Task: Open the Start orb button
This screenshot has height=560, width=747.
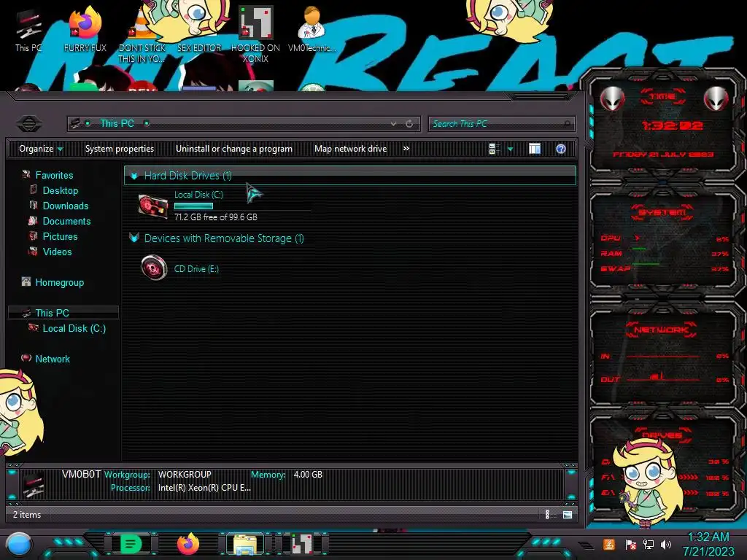Action: 19,544
